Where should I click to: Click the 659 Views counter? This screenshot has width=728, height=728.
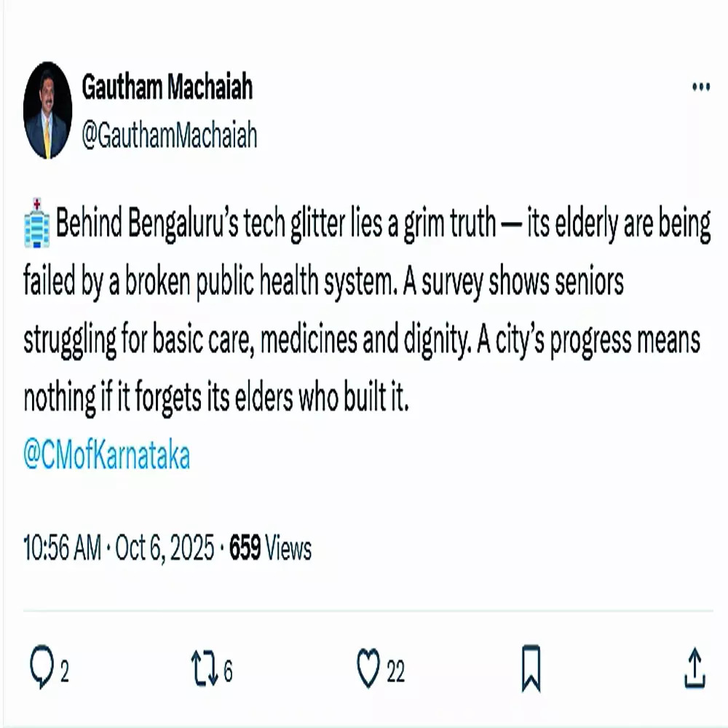pos(270,549)
